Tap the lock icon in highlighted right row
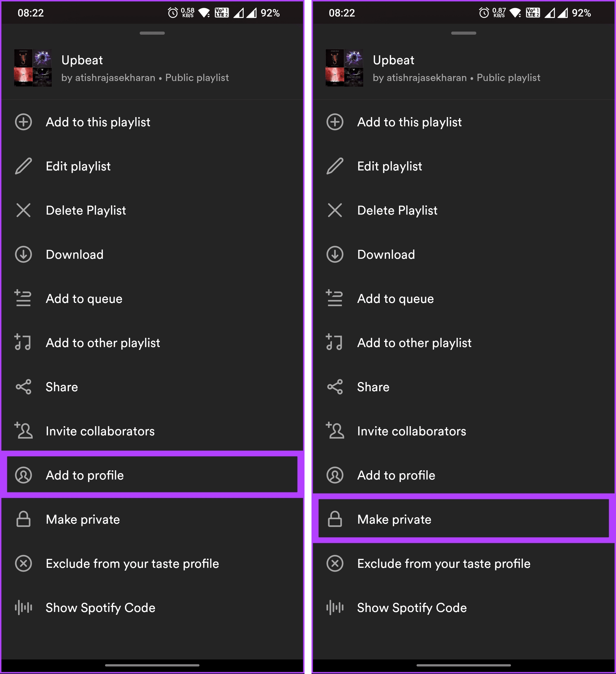The image size is (616, 674). (x=335, y=519)
